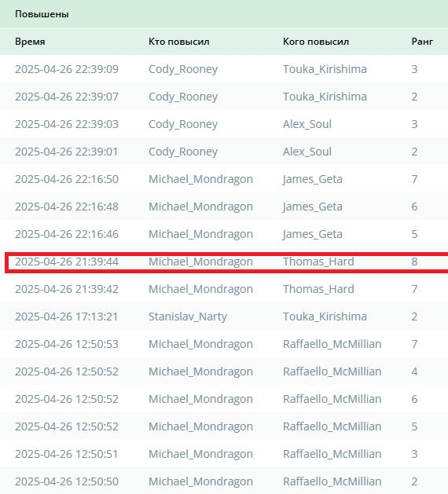Click Touka_Kirishima in the 22:39:07 row
448x494 pixels.
325,97
